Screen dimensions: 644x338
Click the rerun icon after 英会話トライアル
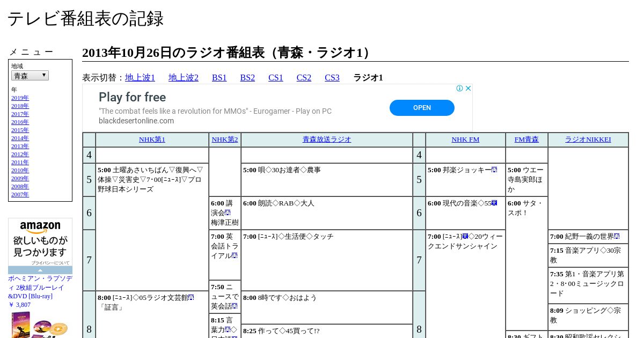235,256
